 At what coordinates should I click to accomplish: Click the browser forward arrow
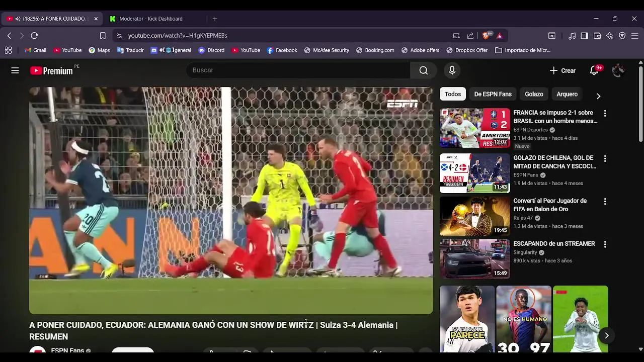22,36
